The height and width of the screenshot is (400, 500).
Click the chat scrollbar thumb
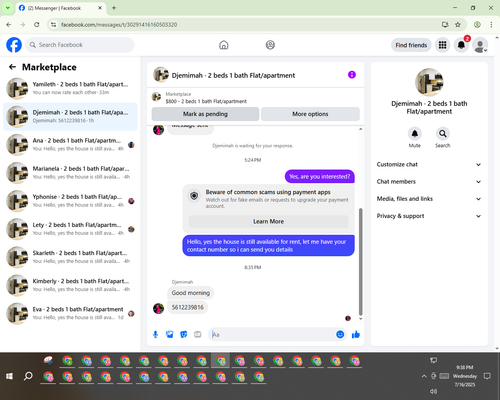pos(360,262)
